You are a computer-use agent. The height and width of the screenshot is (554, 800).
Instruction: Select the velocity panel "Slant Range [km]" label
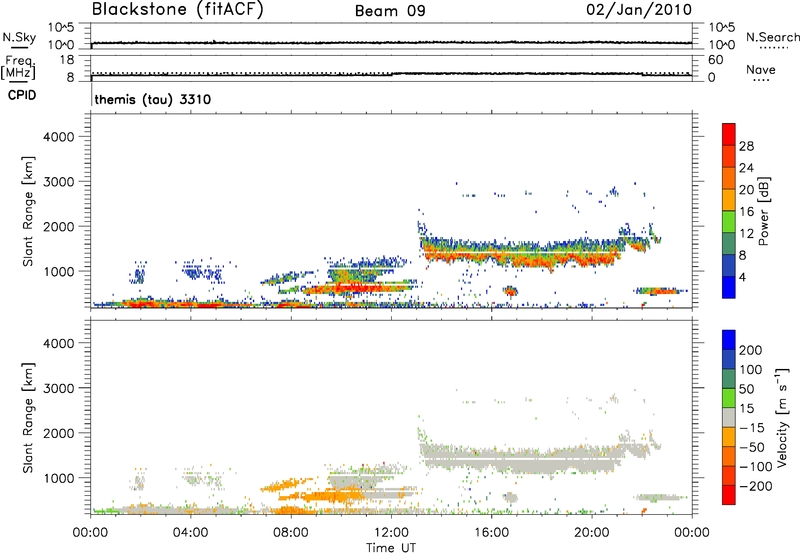coord(29,418)
